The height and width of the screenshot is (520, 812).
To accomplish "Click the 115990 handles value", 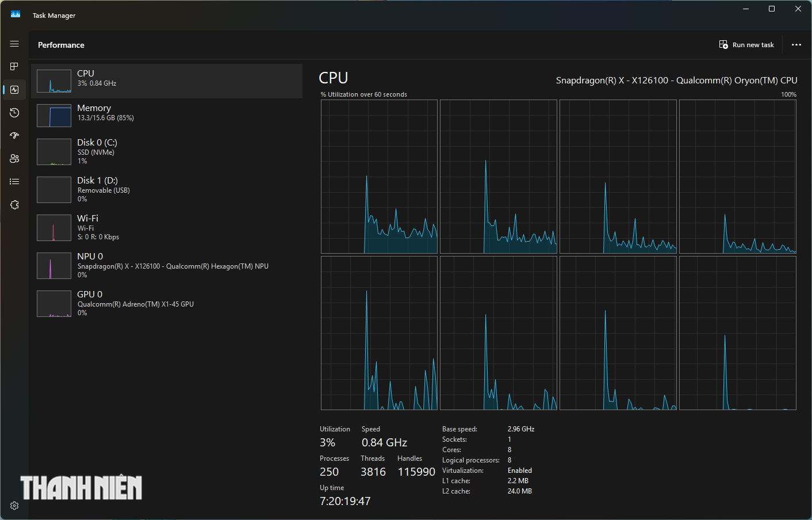I will pos(416,472).
